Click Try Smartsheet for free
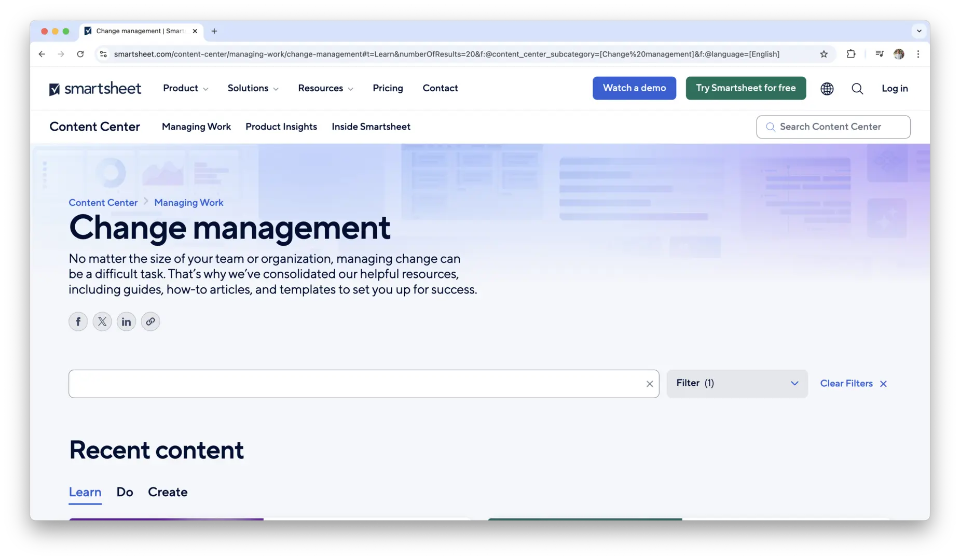The height and width of the screenshot is (560, 960). 745,88
